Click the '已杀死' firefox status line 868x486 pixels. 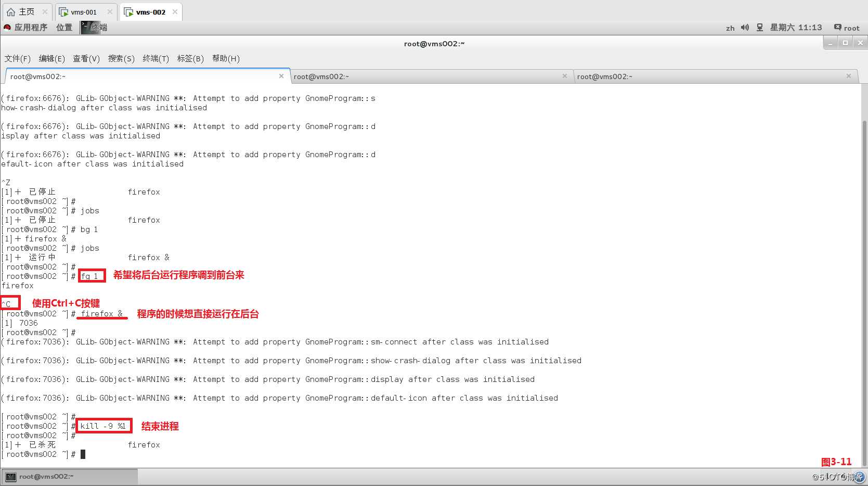pos(81,444)
